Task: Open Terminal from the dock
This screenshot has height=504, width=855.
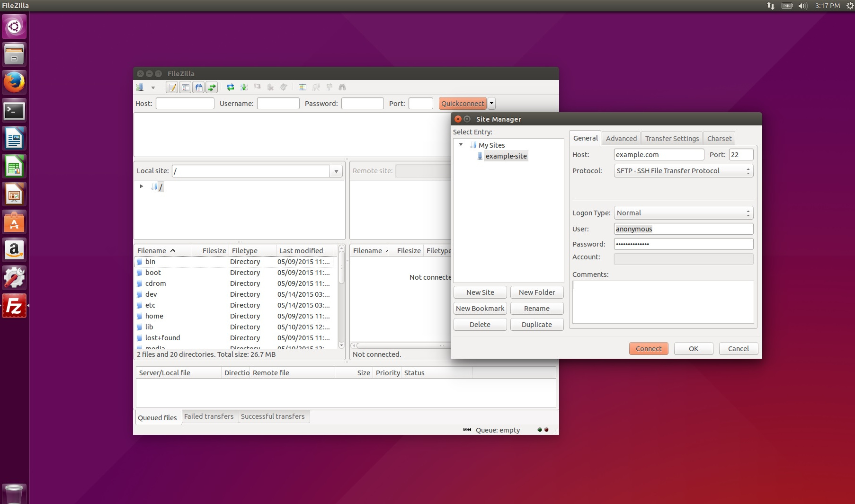Action: [14, 111]
